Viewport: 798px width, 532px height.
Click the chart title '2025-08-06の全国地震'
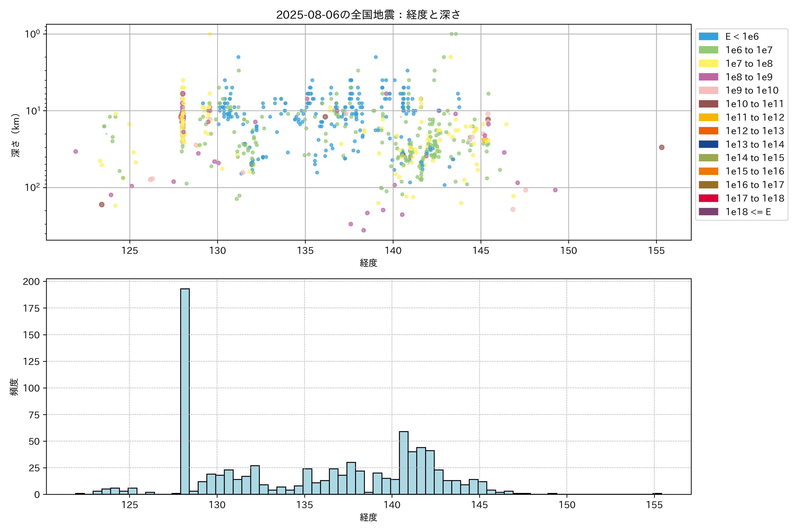pyautogui.click(x=368, y=15)
